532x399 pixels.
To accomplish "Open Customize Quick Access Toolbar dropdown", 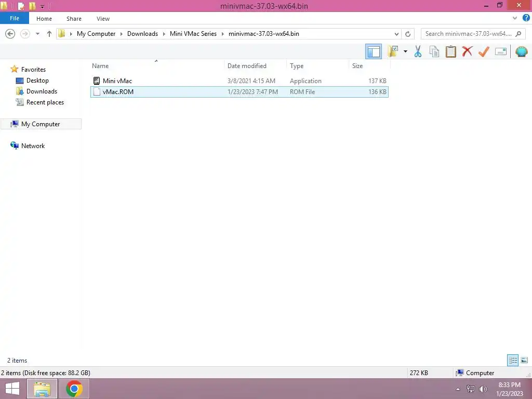I will pyautogui.click(x=43, y=6).
